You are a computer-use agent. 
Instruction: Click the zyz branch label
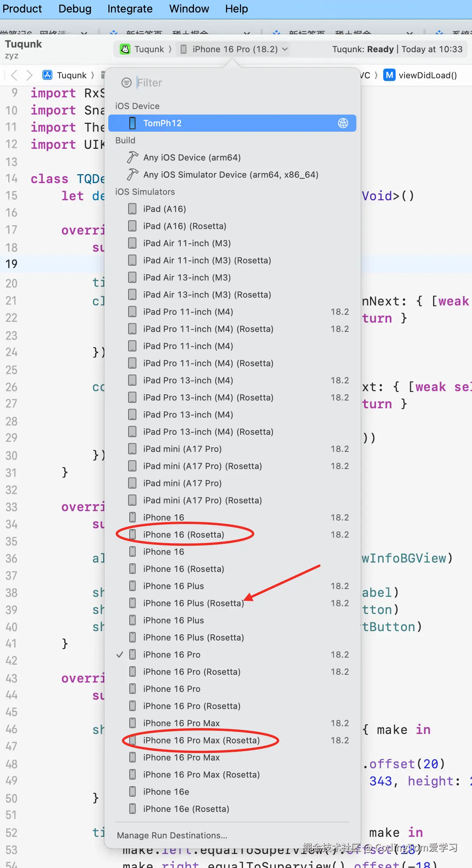pos(12,56)
